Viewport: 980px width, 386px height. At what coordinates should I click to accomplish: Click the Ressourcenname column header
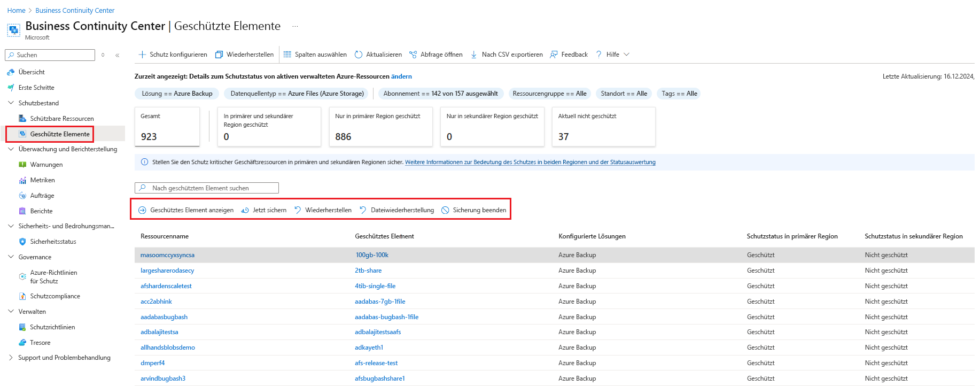(165, 236)
